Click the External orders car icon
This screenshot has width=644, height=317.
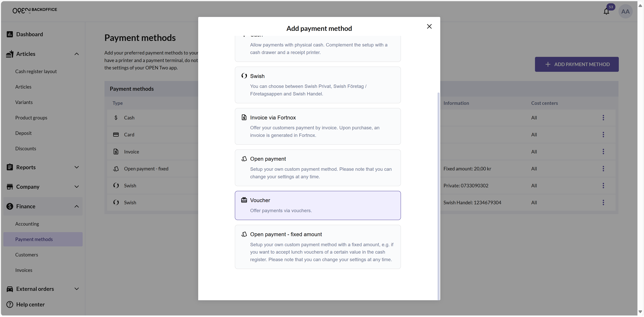[10, 289]
